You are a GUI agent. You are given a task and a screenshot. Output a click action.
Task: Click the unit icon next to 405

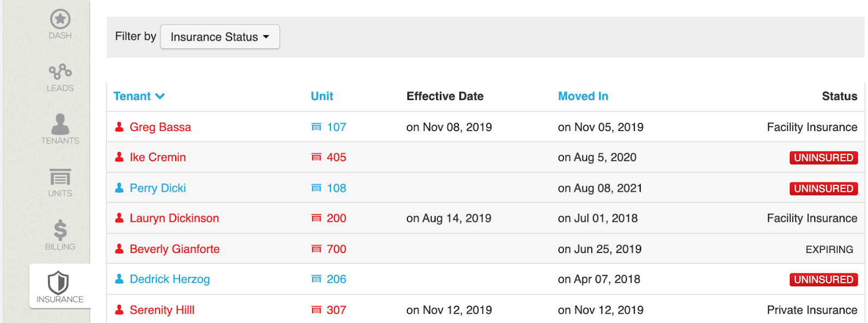pyautogui.click(x=316, y=157)
